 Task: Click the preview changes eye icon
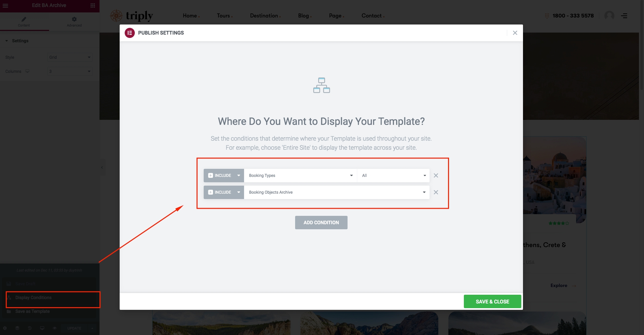54,328
